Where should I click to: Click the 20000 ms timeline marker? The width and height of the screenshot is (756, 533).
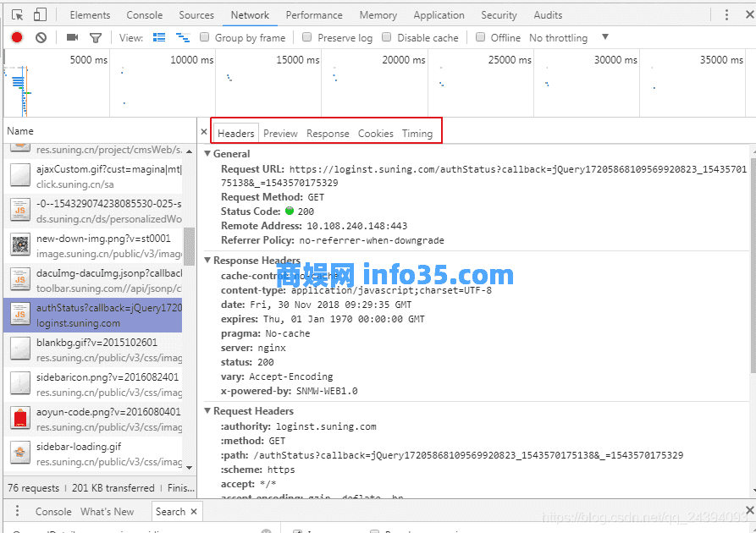pyautogui.click(x=404, y=60)
